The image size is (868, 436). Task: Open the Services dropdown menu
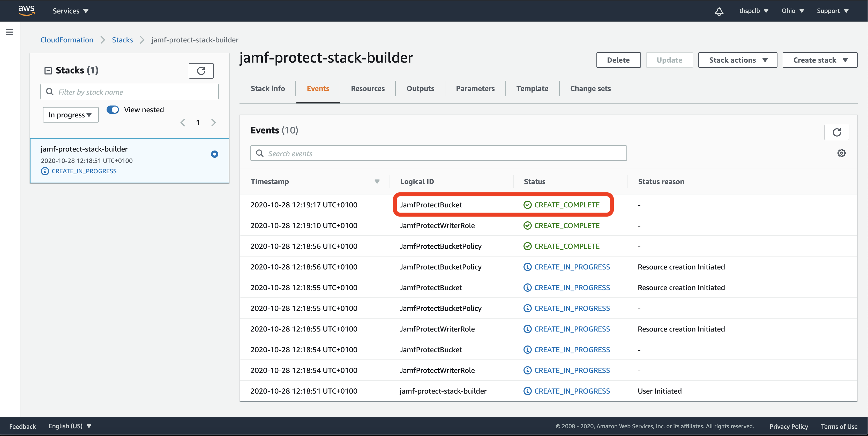pyautogui.click(x=70, y=11)
